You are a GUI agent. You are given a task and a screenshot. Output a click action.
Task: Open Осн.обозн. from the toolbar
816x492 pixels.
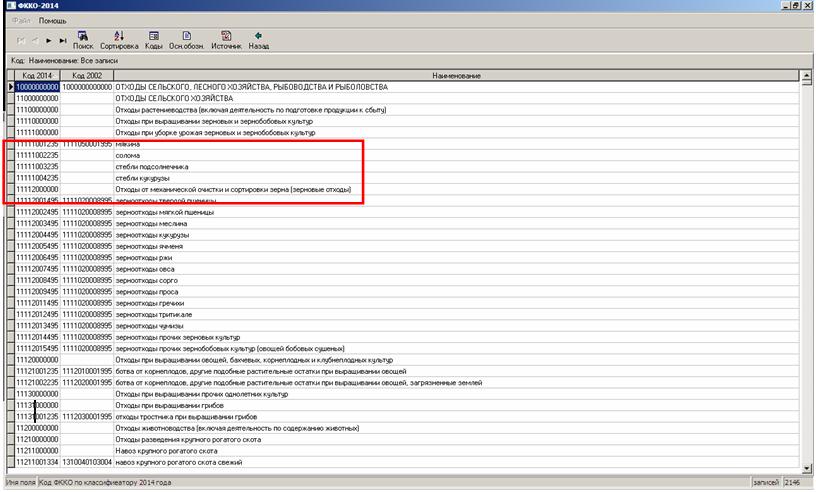[187, 39]
